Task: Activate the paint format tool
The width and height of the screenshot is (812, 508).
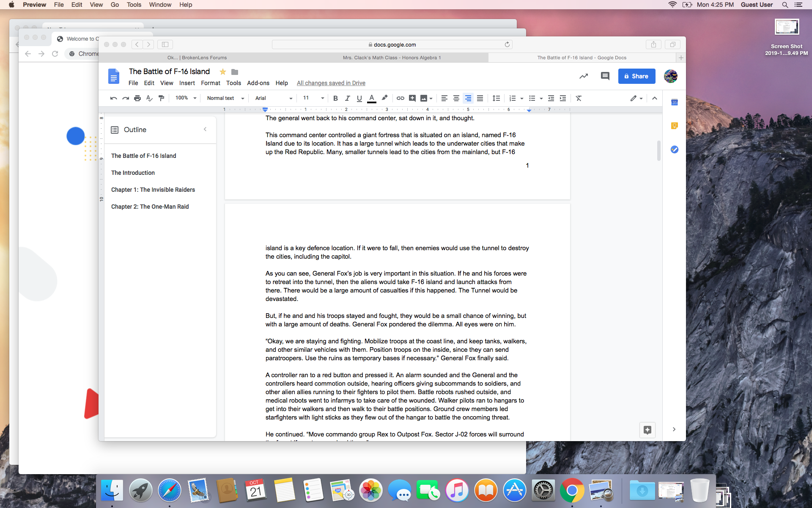Action: click(161, 98)
